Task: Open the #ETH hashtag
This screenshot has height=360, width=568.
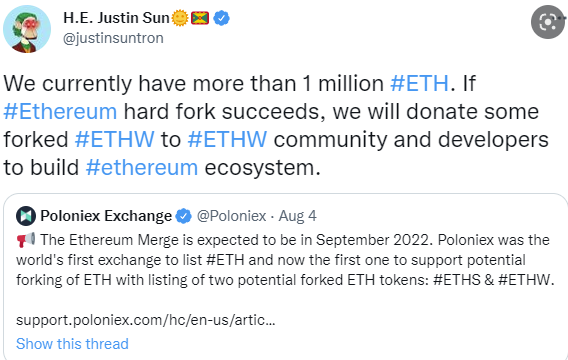Action: point(419,83)
